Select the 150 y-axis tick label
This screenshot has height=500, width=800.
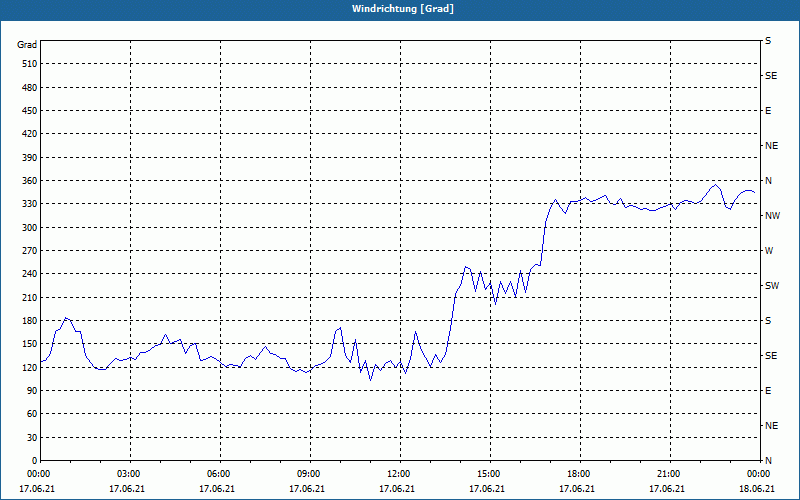coord(30,344)
